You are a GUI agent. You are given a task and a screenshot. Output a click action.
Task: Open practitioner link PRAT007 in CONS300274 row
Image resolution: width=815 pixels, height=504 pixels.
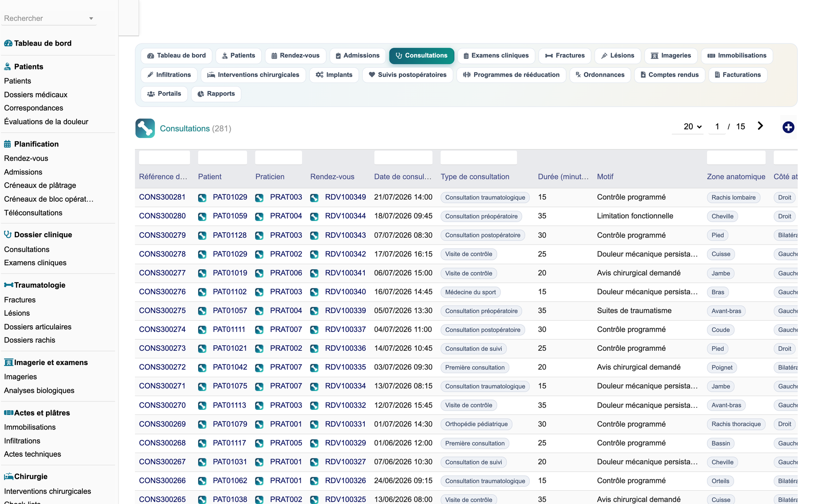coord(286,329)
